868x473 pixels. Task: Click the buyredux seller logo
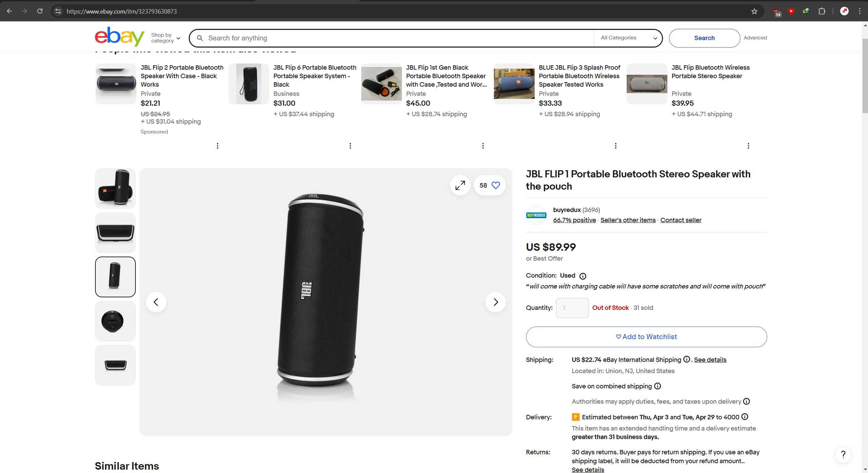(536, 215)
